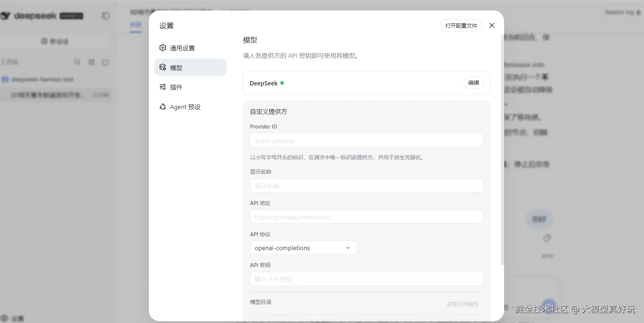This screenshot has width=644, height=323.
Task: Focus the Provider ID input field
Action: [x=366, y=140]
